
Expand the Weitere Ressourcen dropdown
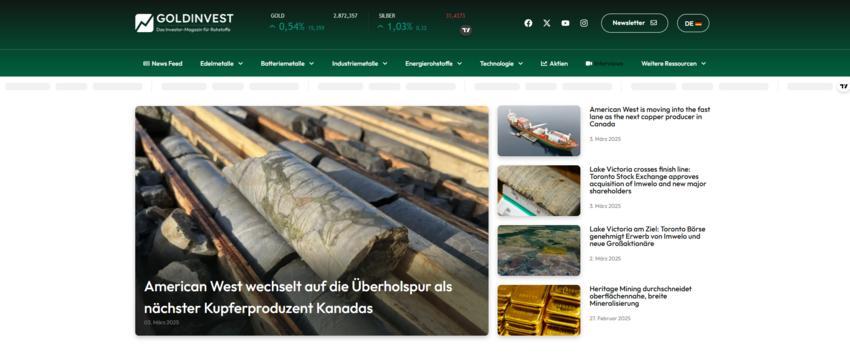tap(673, 63)
